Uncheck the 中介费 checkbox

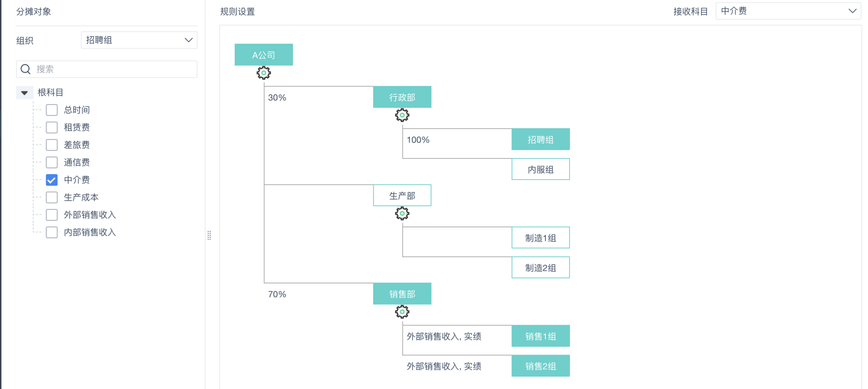tap(52, 180)
